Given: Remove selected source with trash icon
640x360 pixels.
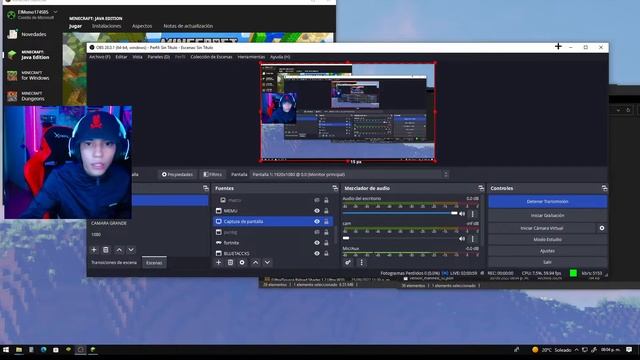Looking at the screenshot, I should tap(230, 262).
